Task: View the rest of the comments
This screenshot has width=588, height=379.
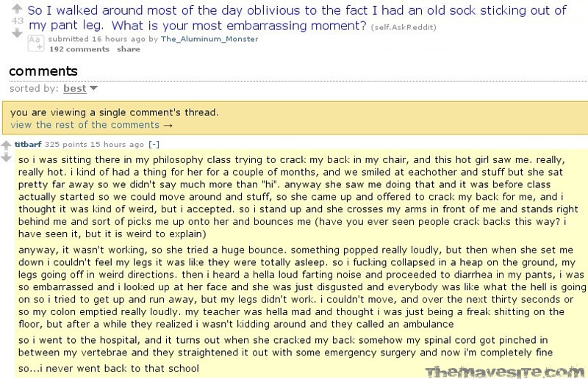Action: coord(91,125)
